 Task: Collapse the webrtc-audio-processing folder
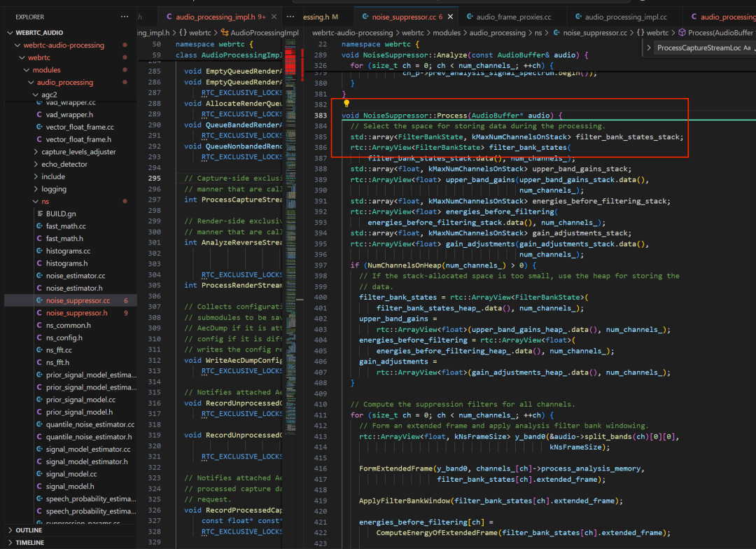[17, 46]
